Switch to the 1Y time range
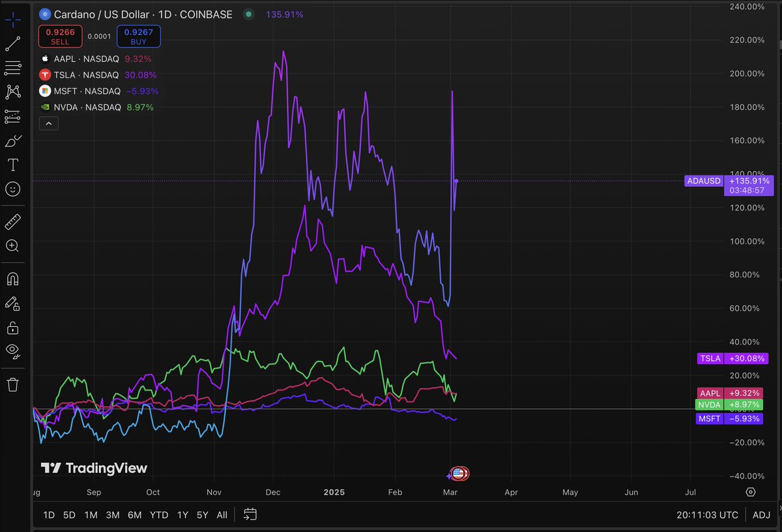Viewport: 782px width, 532px height. (x=182, y=515)
